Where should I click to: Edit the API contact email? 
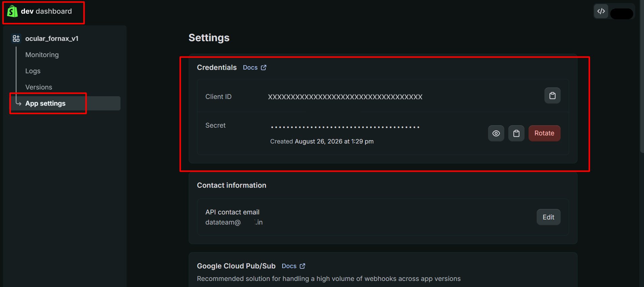point(548,217)
